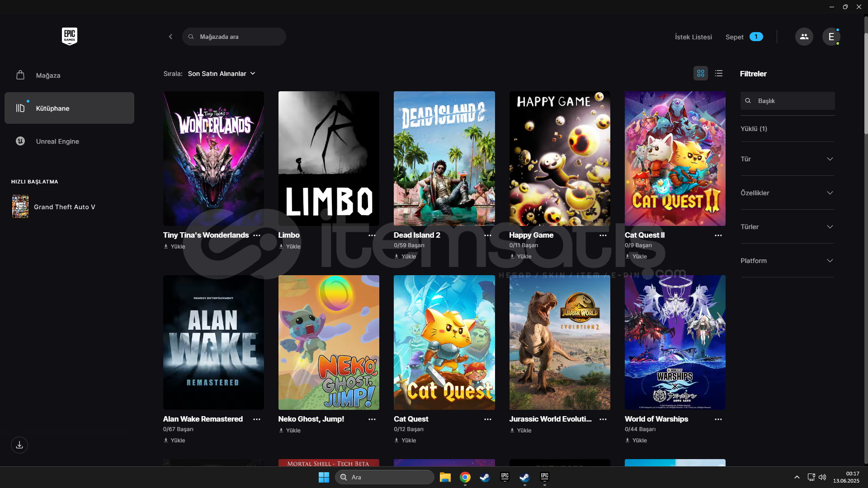Image resolution: width=868 pixels, height=488 pixels.
Task: Click '0/59 Başarı' under Dead Island 2
Action: 409,245
